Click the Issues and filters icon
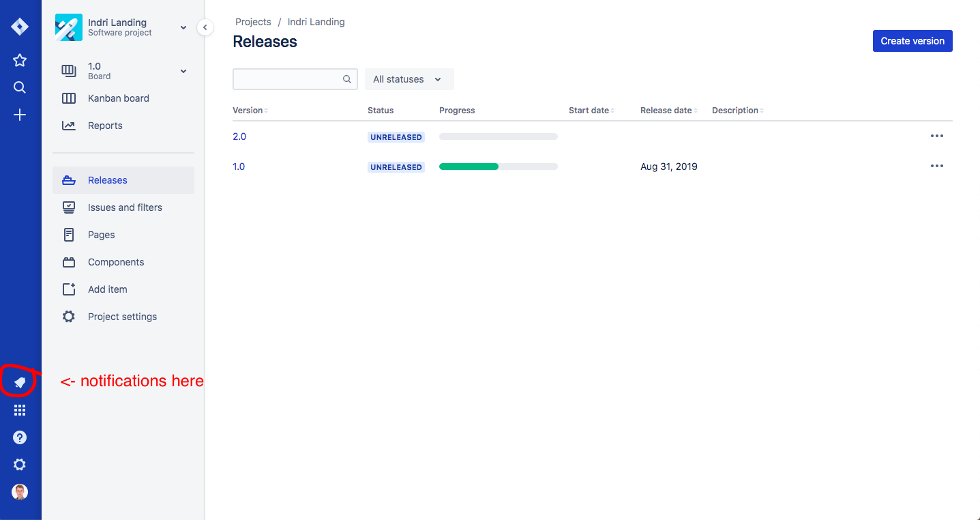980x520 pixels. [69, 207]
